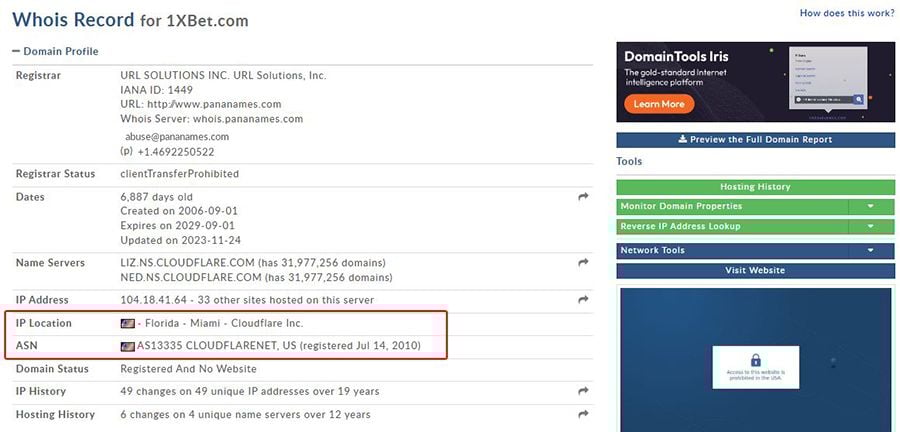Click the share arrow in the Hosting History row
Viewport: 900px width, 432px height.
click(583, 414)
